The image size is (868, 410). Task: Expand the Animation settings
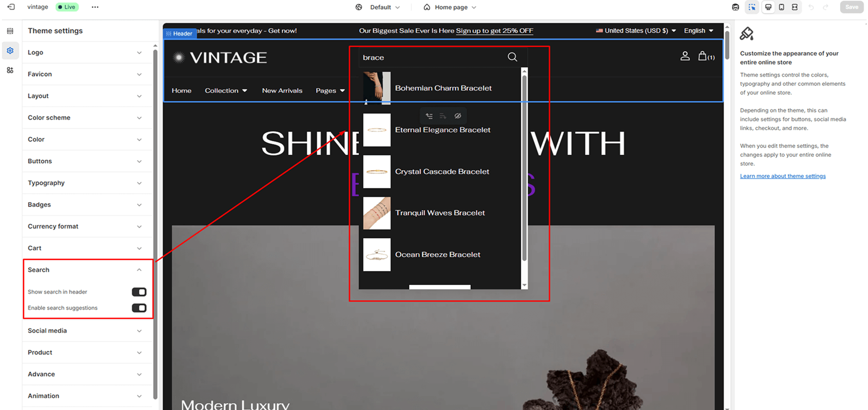87,396
